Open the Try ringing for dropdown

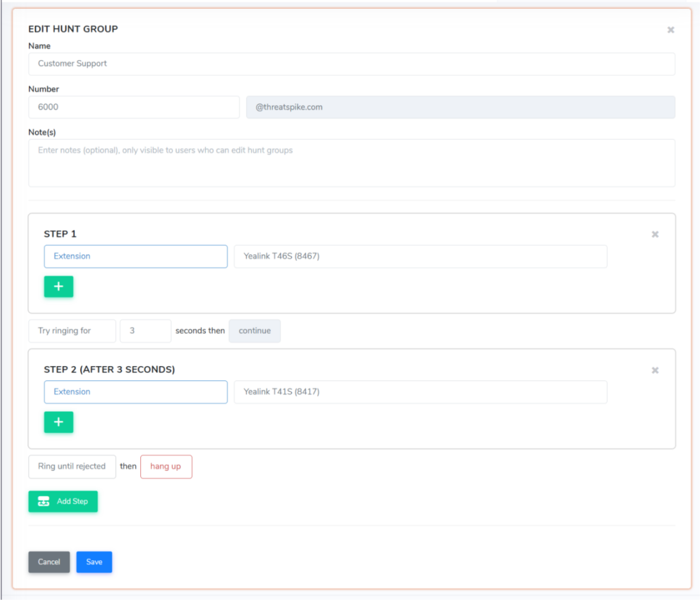click(72, 331)
